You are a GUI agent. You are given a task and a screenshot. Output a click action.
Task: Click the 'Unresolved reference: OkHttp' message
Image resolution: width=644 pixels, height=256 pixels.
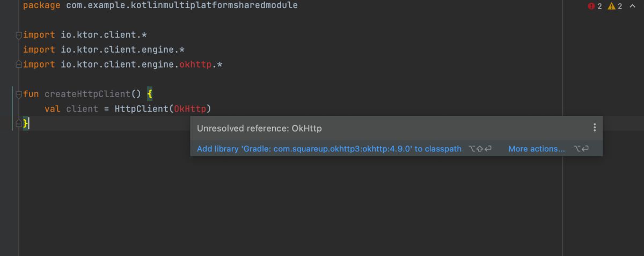pos(259,128)
